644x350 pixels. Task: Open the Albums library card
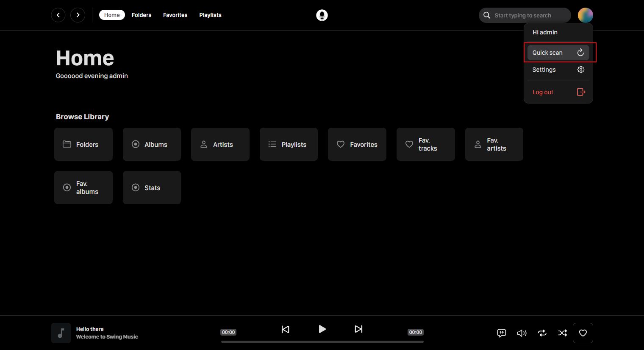click(x=152, y=144)
